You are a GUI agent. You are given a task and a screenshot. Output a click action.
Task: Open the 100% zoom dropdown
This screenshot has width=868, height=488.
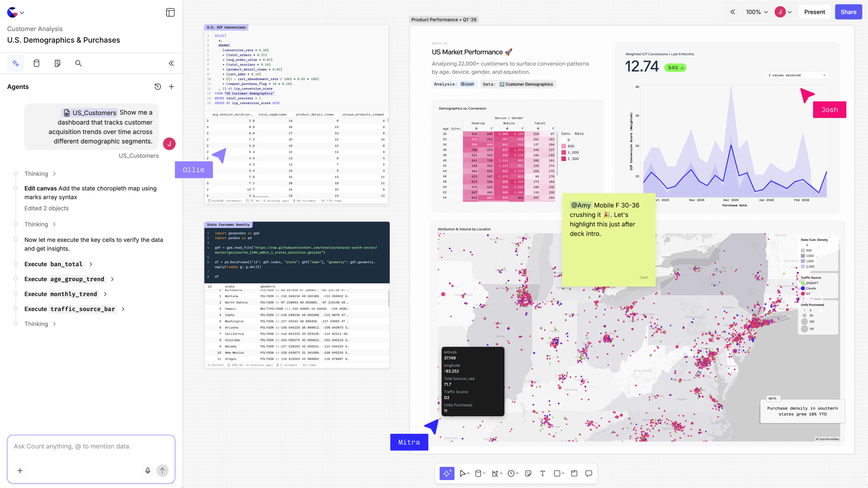[757, 12]
